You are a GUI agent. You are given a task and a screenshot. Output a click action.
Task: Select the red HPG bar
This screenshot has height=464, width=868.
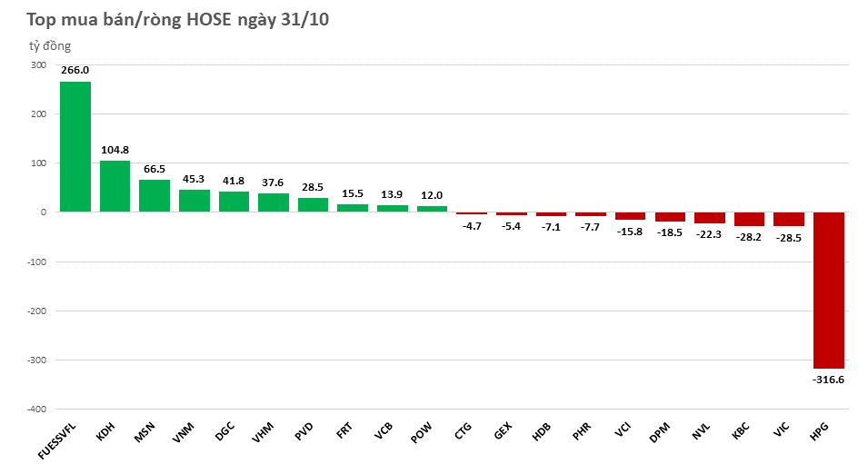click(828, 289)
